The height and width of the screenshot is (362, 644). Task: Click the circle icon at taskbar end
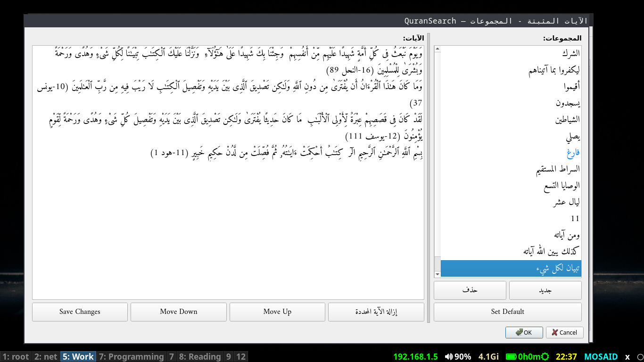(639, 357)
